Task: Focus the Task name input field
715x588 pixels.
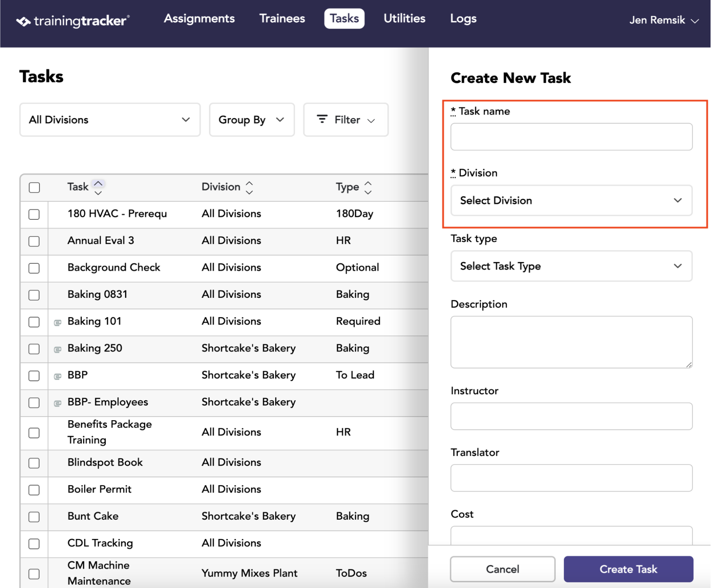Action: point(571,137)
